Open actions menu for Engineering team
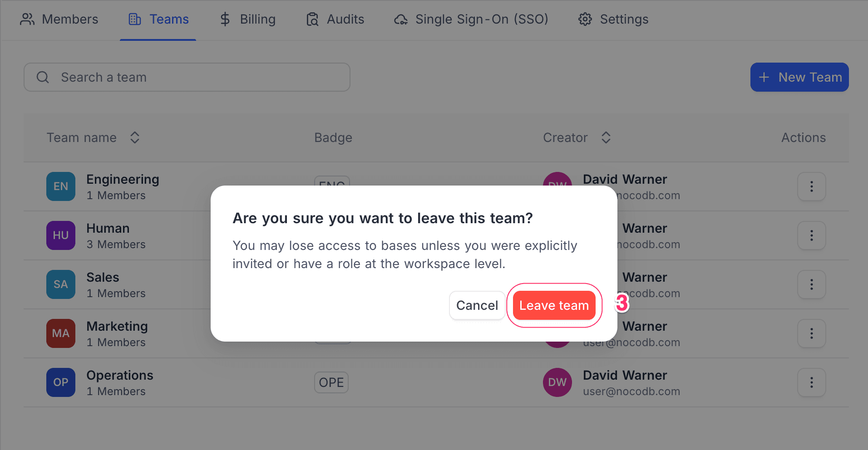This screenshot has height=450, width=868. (811, 186)
